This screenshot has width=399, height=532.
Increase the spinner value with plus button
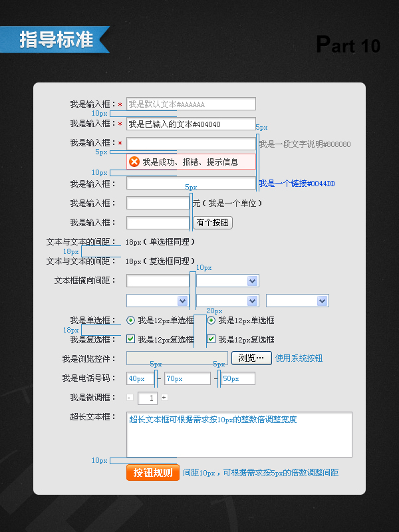pyautogui.click(x=164, y=397)
